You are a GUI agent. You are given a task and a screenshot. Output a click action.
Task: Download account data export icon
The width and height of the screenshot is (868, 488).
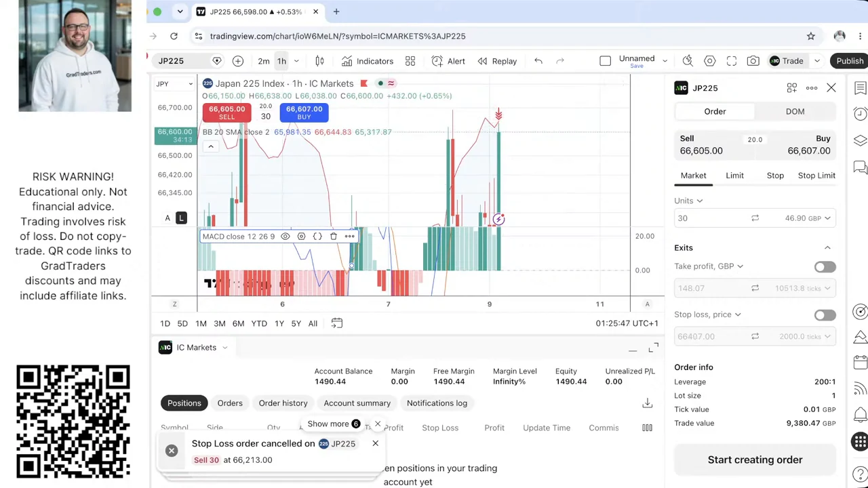coord(647,403)
